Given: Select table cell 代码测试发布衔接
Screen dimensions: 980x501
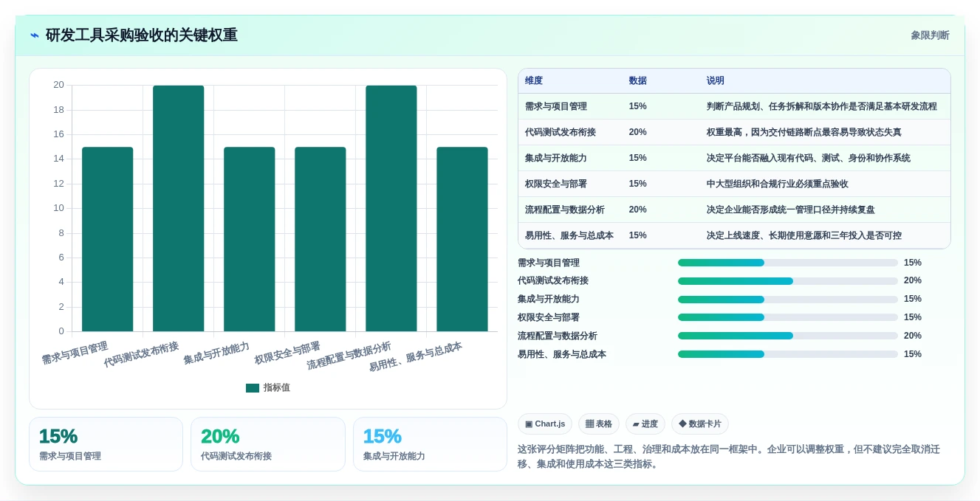Looking at the screenshot, I should coord(561,132).
